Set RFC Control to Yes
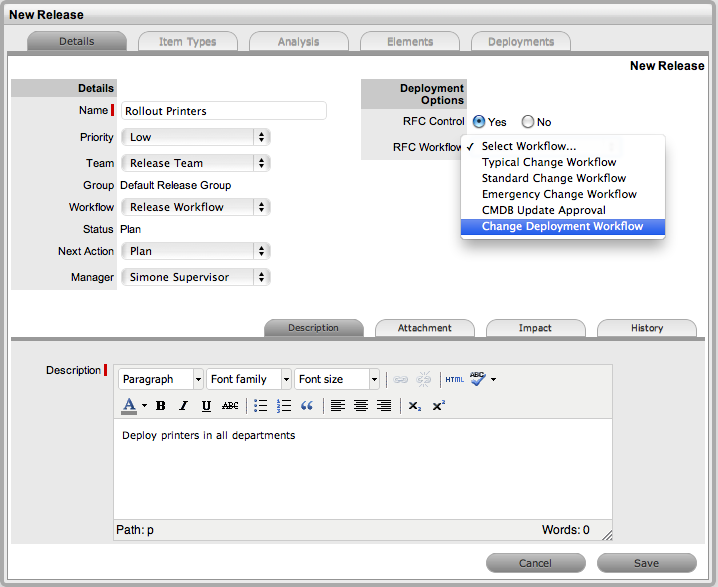718x587 pixels. pyautogui.click(x=479, y=122)
